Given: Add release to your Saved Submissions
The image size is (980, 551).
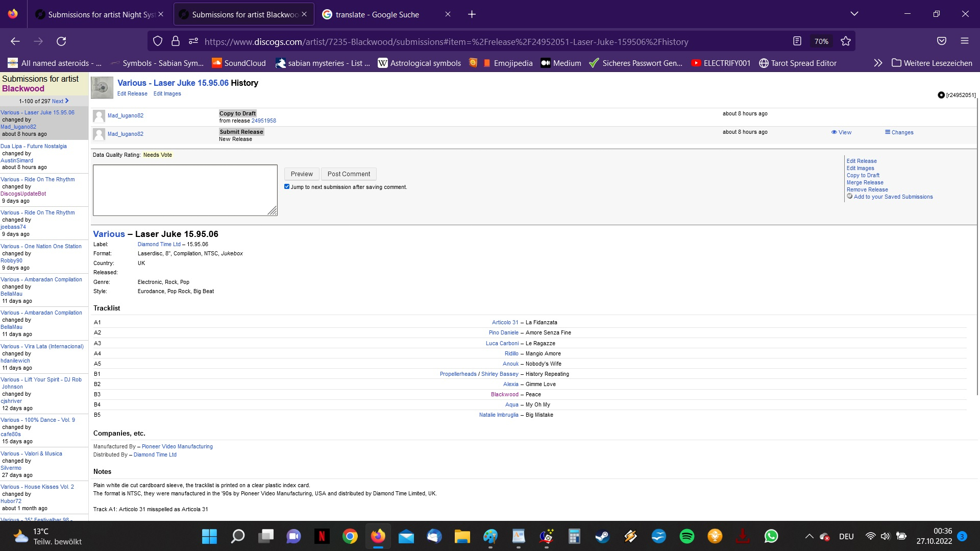Looking at the screenshot, I should click(893, 197).
